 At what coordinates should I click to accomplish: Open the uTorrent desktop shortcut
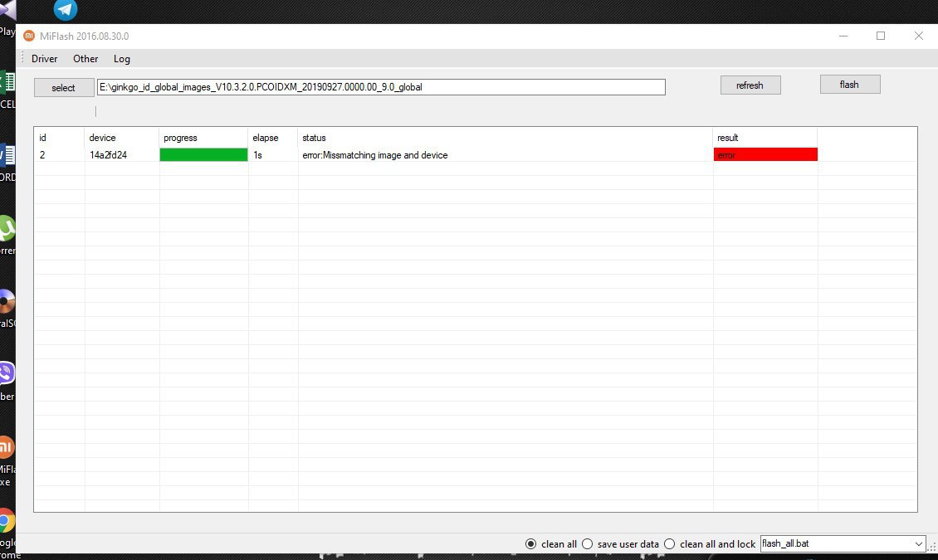click(x=7, y=228)
